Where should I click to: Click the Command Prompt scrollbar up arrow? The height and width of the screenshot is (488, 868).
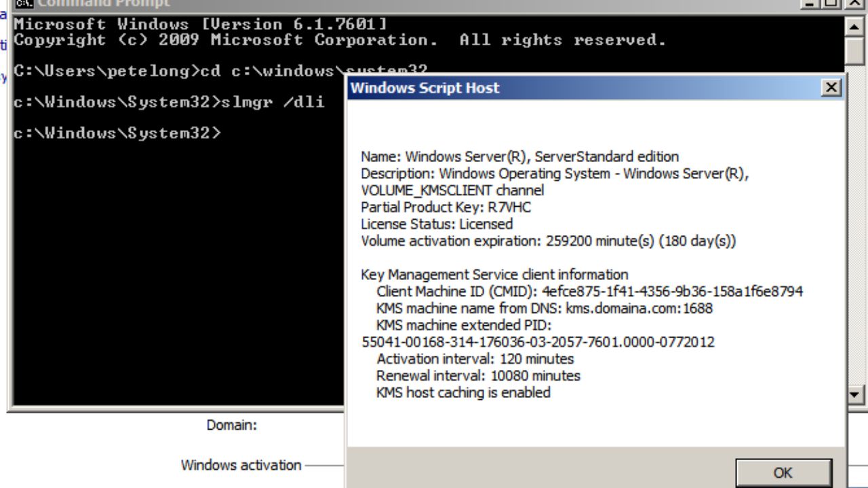854,27
